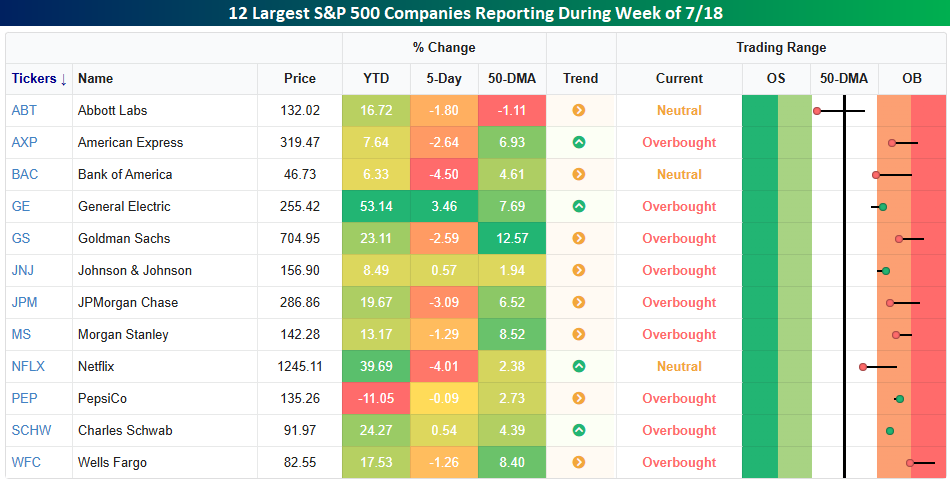Click the sideways trend arrow for Abbott Labs

pos(579,111)
